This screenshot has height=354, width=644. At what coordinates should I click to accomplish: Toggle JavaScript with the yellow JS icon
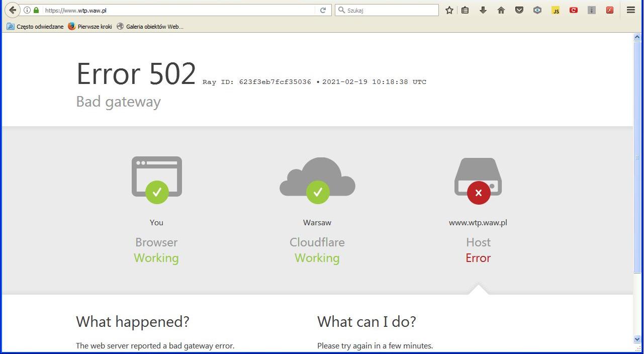(556, 10)
